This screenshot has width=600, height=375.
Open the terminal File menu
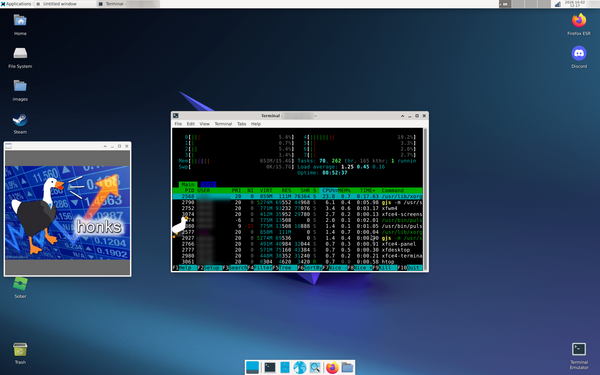(178, 124)
